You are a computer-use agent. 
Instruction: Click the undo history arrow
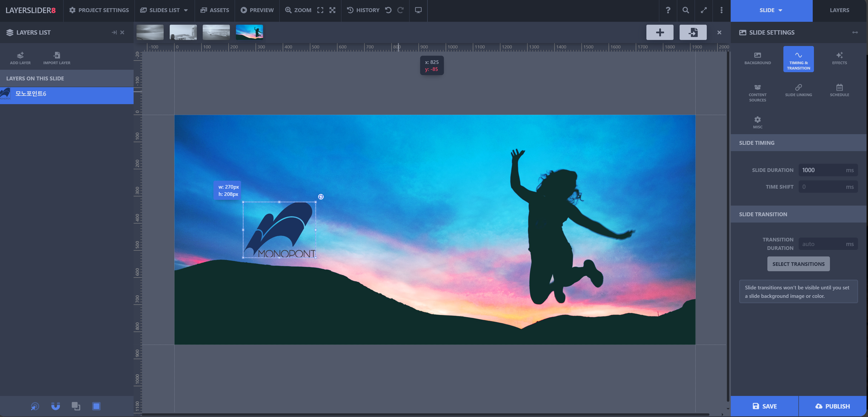point(388,10)
